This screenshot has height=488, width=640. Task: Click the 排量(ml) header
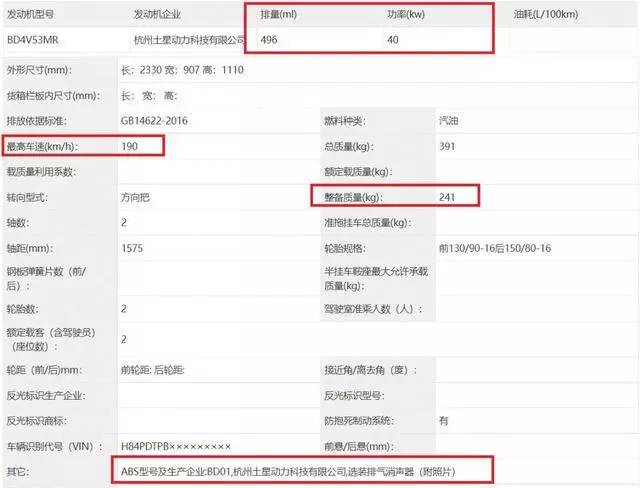click(x=279, y=14)
